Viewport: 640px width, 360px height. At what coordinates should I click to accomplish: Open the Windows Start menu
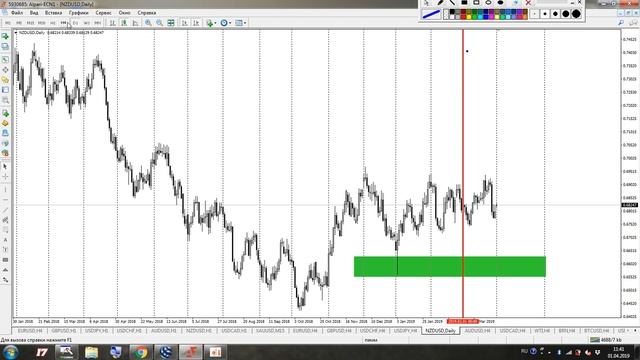pos(10,352)
